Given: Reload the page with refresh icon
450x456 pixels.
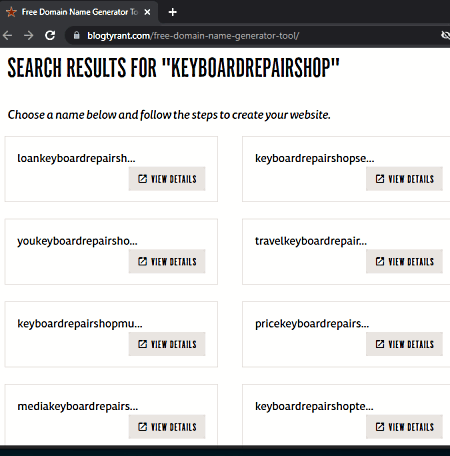Looking at the screenshot, I should 50,35.
